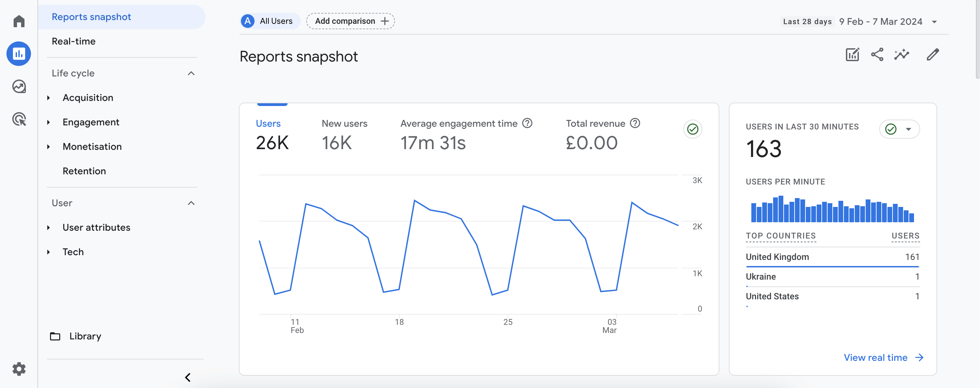The width and height of the screenshot is (980, 388).
Task: Click Add comparison button
Action: [x=350, y=21]
